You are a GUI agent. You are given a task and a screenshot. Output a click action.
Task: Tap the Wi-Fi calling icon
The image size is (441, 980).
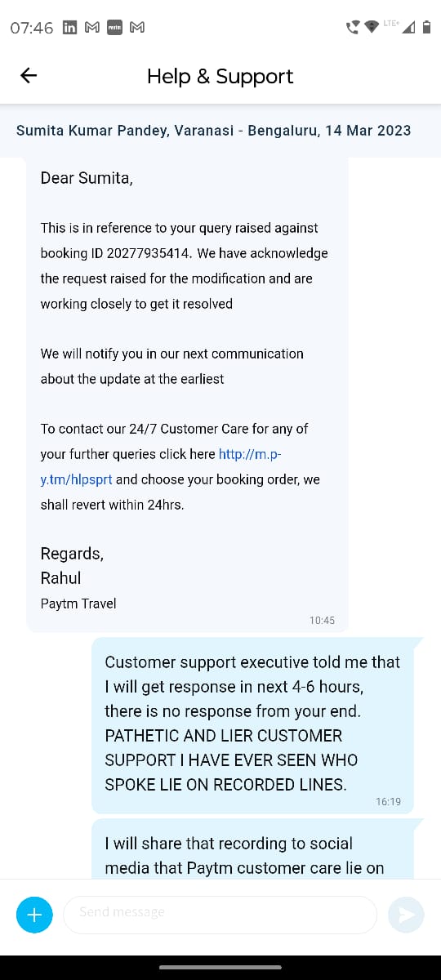(353, 27)
